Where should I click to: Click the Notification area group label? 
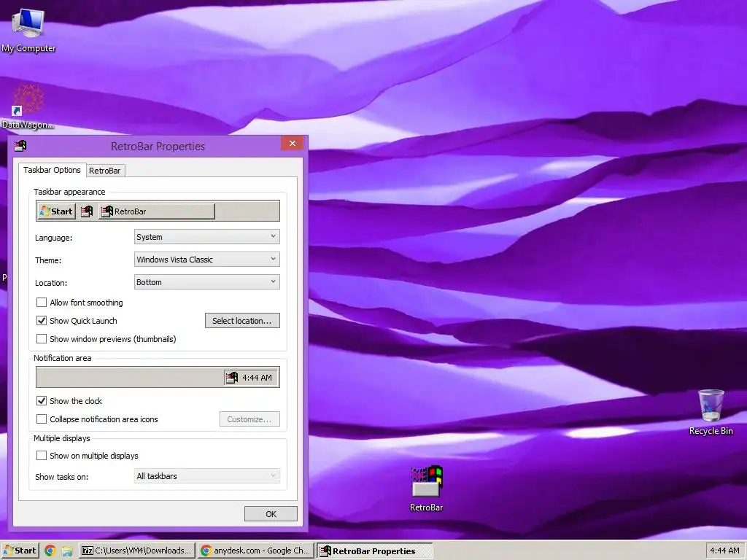[x=63, y=358]
